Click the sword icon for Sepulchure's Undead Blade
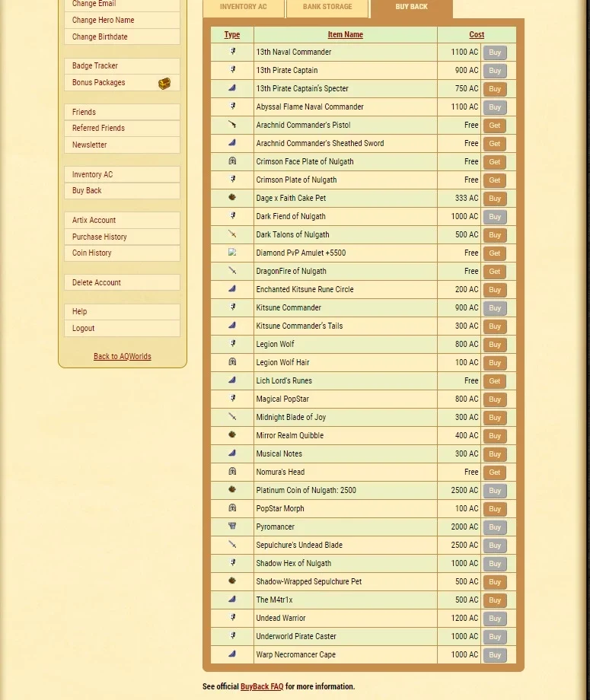 (x=232, y=544)
